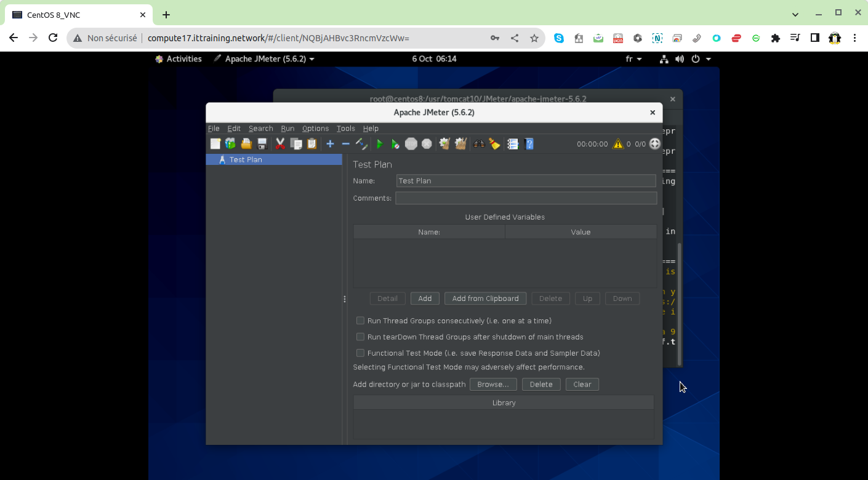
Task: Reset search with the yellow brush icon
Action: pos(494,144)
